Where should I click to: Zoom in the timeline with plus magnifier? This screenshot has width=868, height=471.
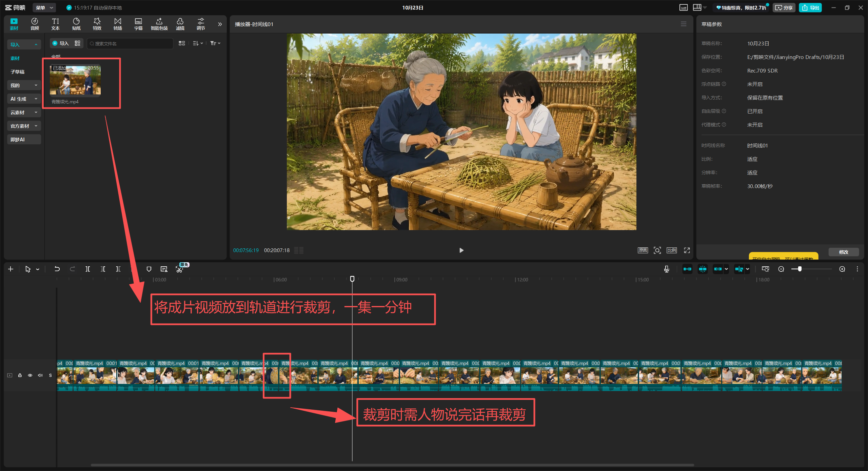point(842,269)
